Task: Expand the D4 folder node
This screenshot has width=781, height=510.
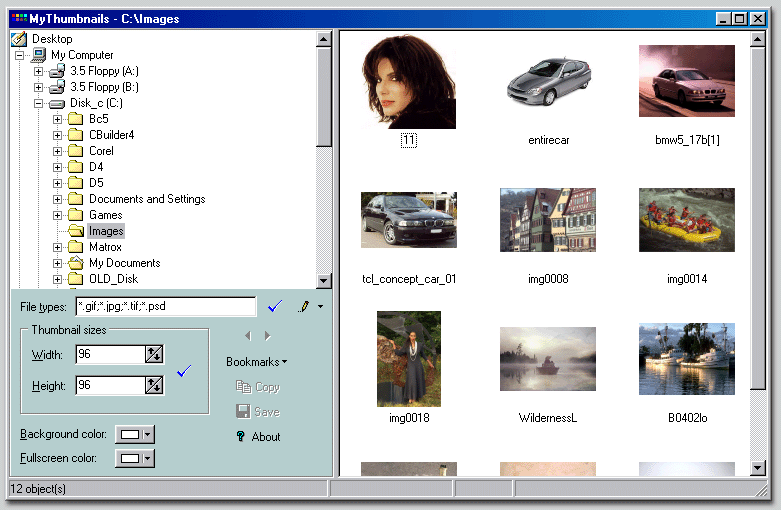Action: tap(57, 167)
